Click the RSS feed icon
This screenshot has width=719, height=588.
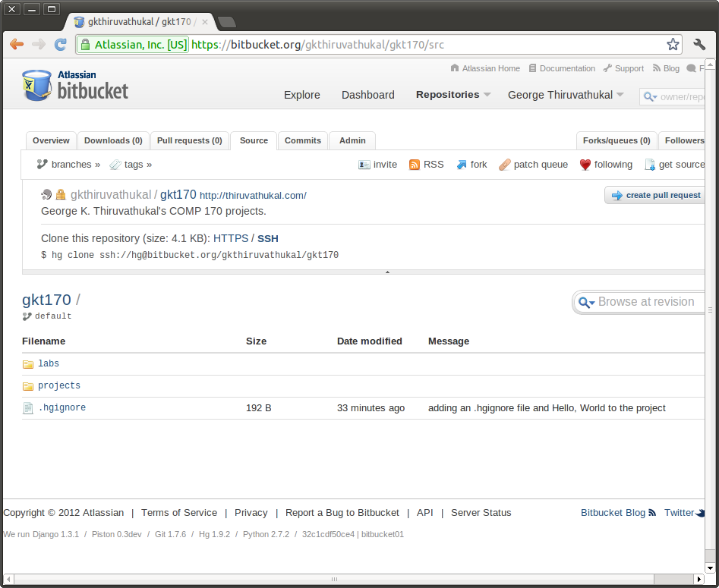click(x=415, y=165)
